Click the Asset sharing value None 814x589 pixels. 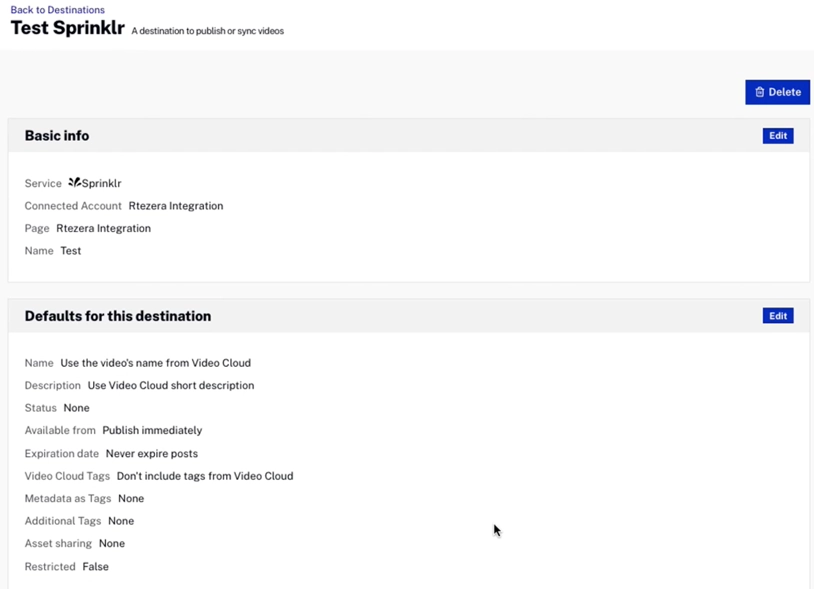tap(111, 543)
